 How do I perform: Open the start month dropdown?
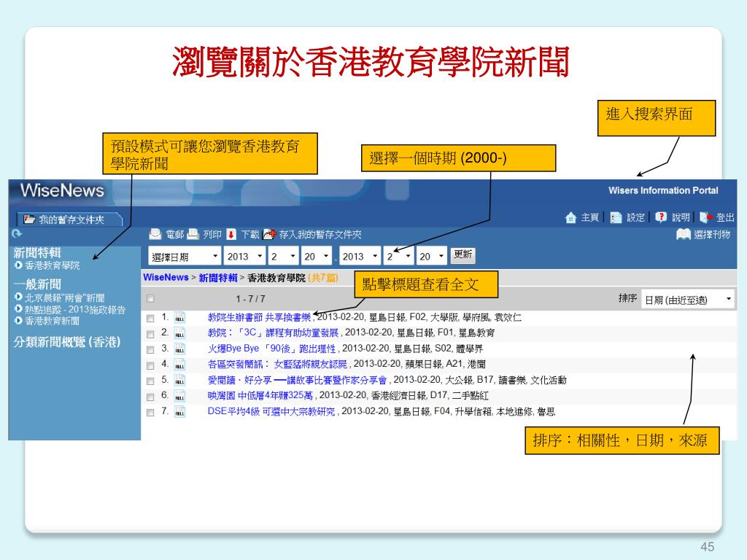tap(284, 256)
